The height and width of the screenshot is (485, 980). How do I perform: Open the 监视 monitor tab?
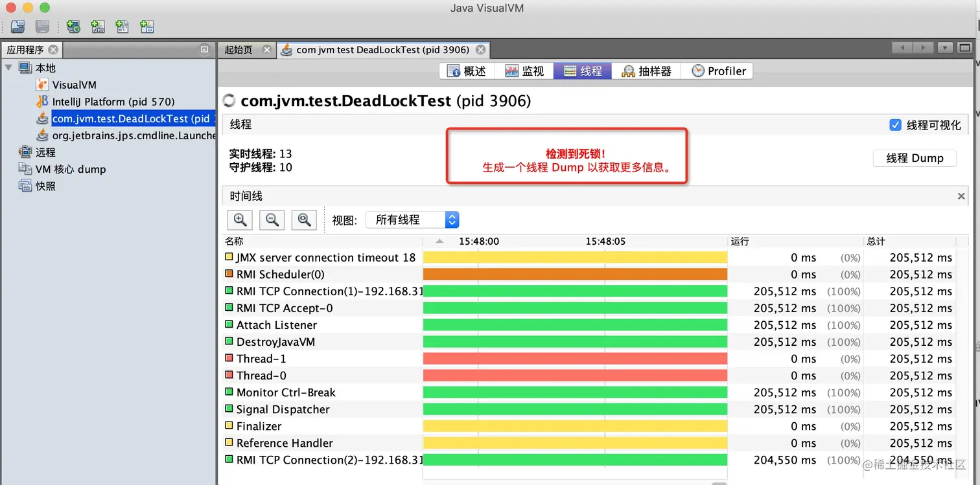(524, 71)
